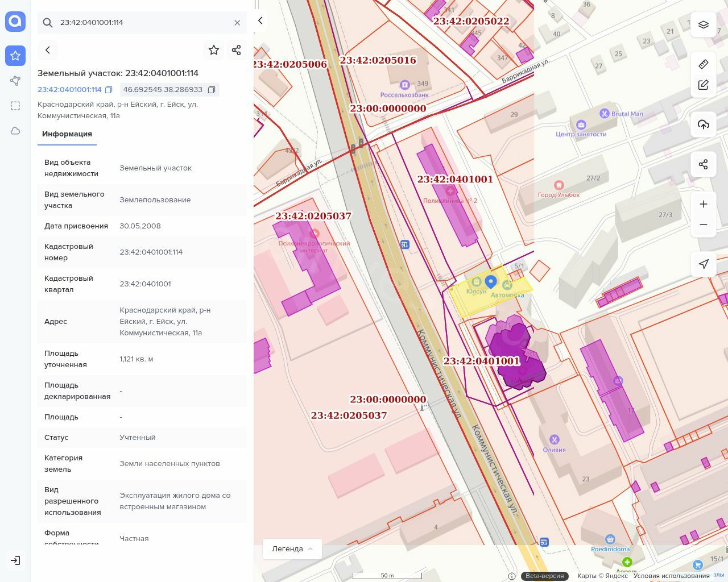The height and width of the screenshot is (582, 728).
Task: Select the dashed area selection tool
Action: pyautogui.click(x=15, y=106)
